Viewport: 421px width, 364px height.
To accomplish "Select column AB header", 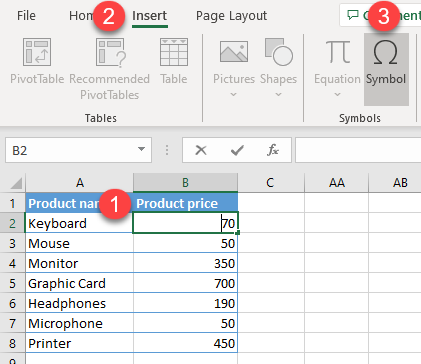I will point(395,183).
